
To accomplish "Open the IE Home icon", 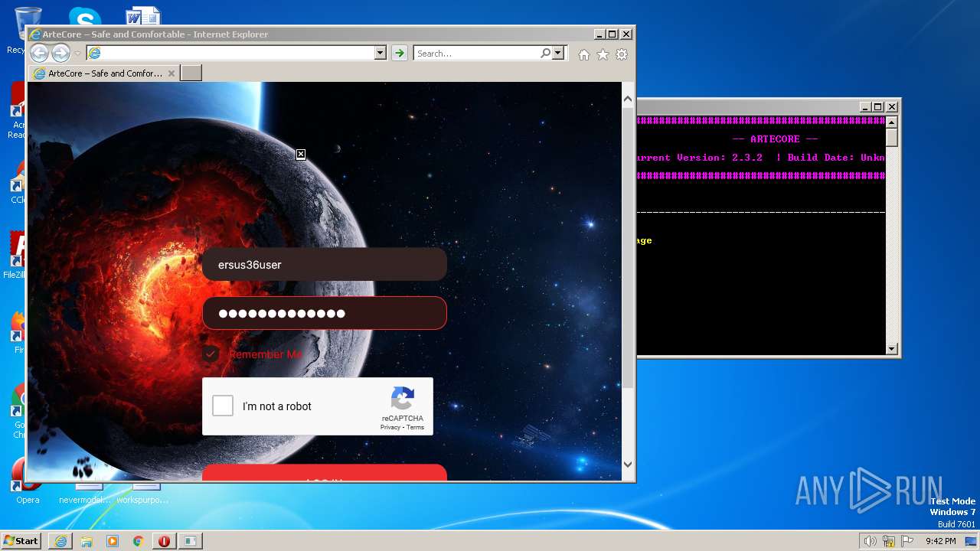I will click(x=584, y=54).
